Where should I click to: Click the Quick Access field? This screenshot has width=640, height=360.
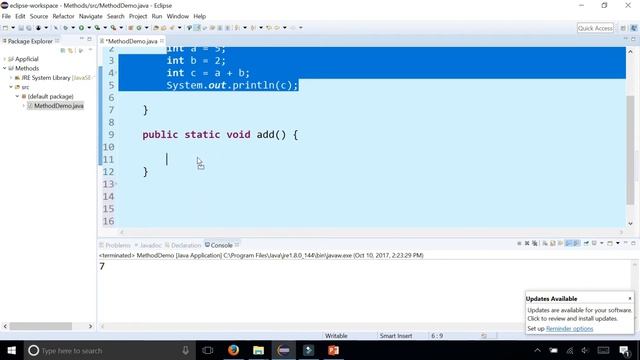(596, 28)
